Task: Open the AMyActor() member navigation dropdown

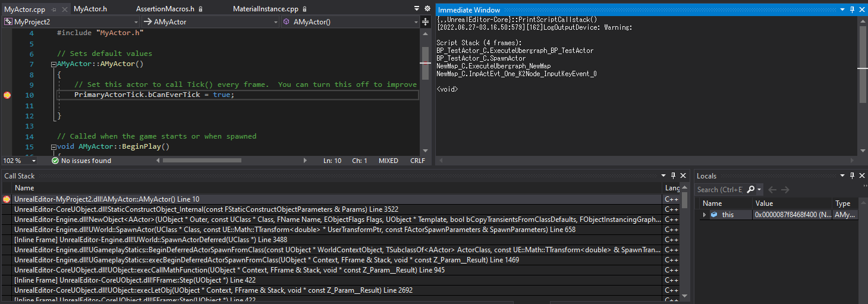Action: (x=350, y=21)
